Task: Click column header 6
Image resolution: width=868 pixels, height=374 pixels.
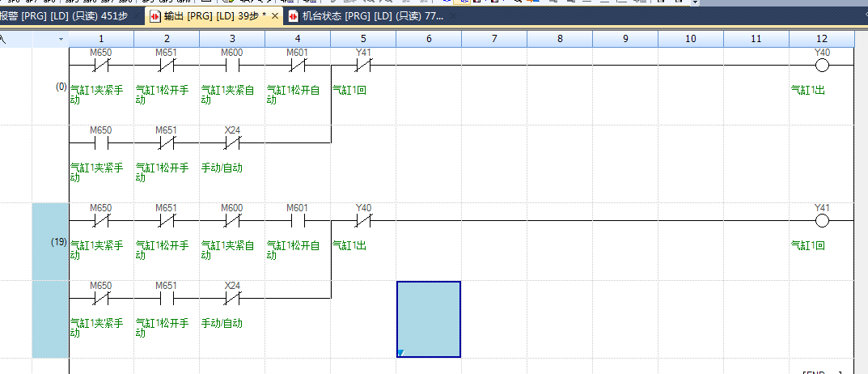Action: [429, 39]
